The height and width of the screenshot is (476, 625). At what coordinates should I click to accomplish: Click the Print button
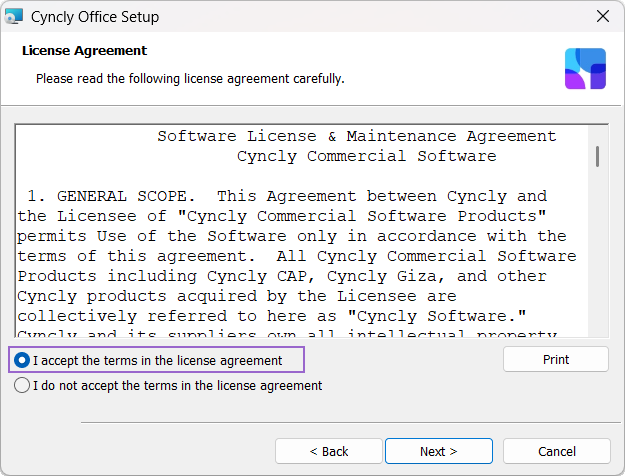[x=556, y=359]
